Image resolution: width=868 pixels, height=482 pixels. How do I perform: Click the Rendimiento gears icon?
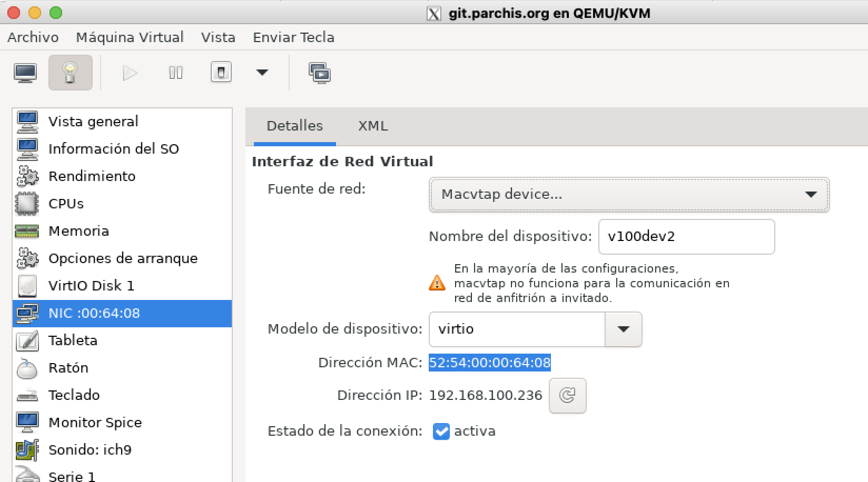click(27, 176)
